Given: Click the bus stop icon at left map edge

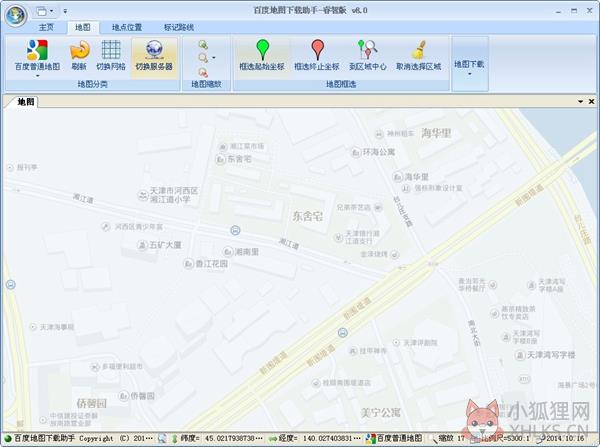Looking at the screenshot, I should (x=11, y=284).
